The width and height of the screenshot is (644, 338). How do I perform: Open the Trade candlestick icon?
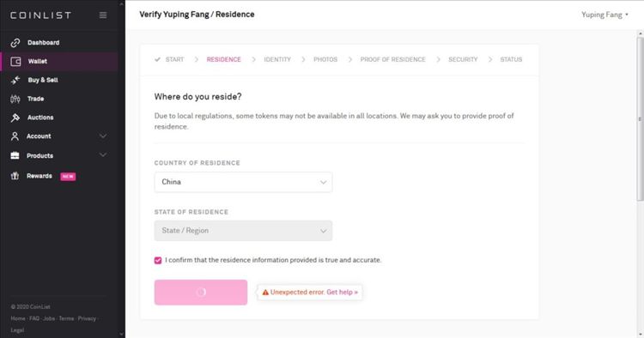point(15,99)
